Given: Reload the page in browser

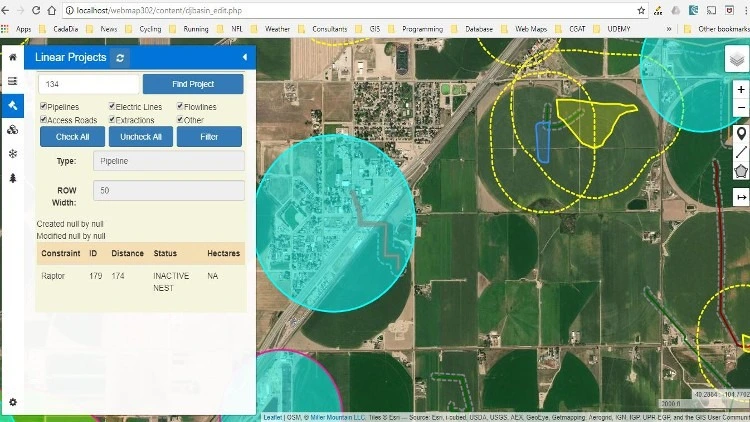Looking at the screenshot, I should pyautogui.click(x=36, y=10).
